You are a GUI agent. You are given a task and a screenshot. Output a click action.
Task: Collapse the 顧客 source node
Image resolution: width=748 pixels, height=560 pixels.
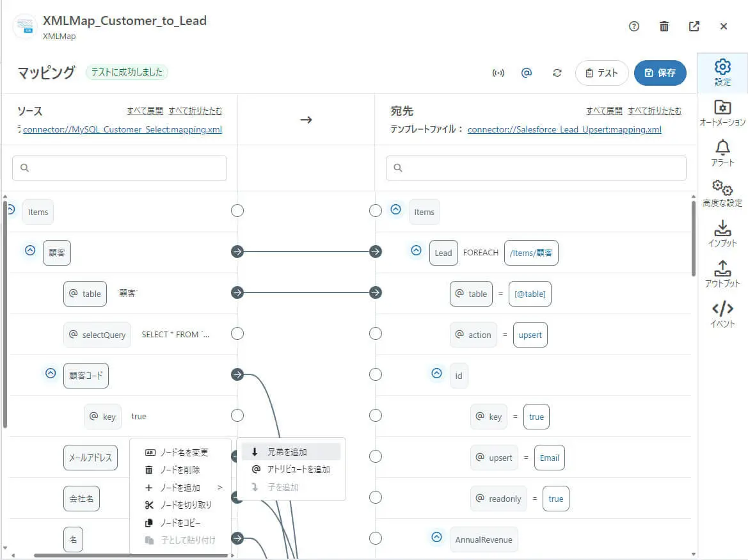pos(30,251)
